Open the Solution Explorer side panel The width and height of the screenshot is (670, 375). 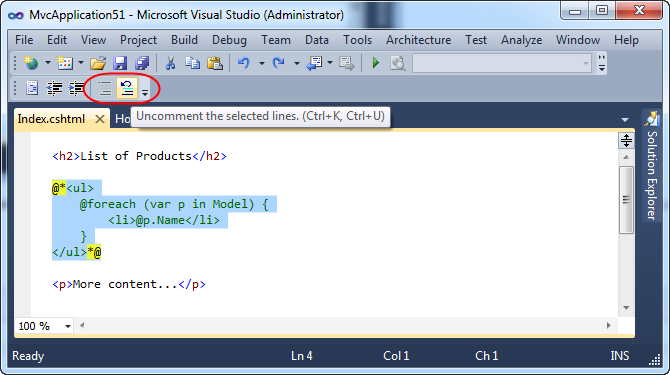(651, 167)
